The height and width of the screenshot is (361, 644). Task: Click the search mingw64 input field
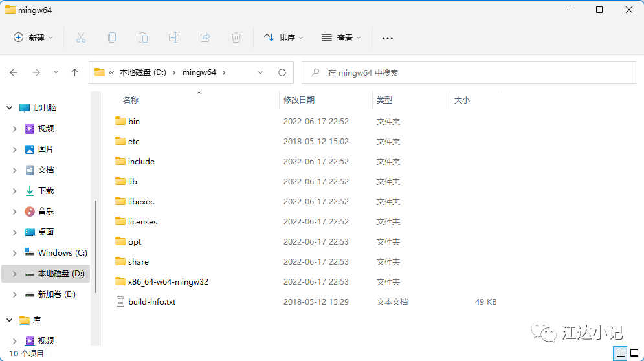pos(469,72)
